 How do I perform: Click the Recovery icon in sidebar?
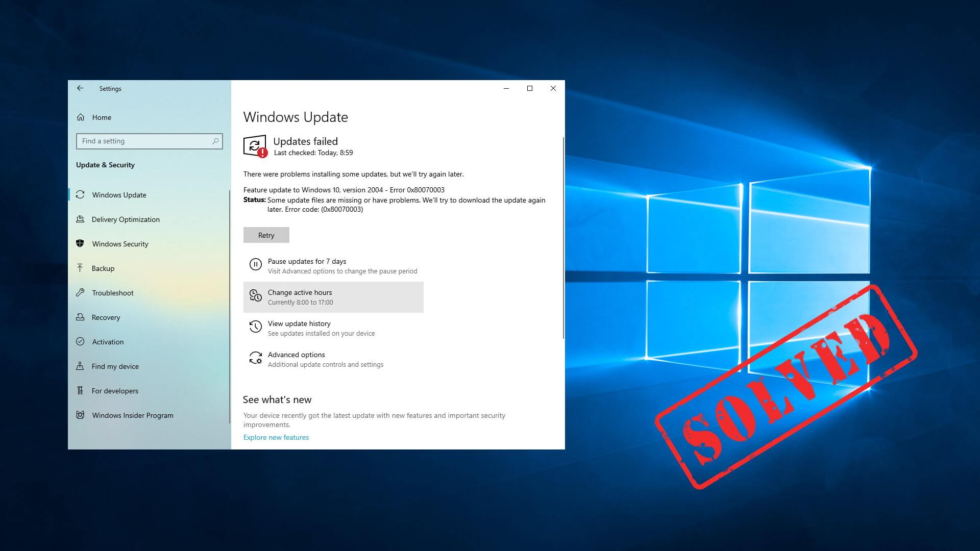click(x=80, y=316)
